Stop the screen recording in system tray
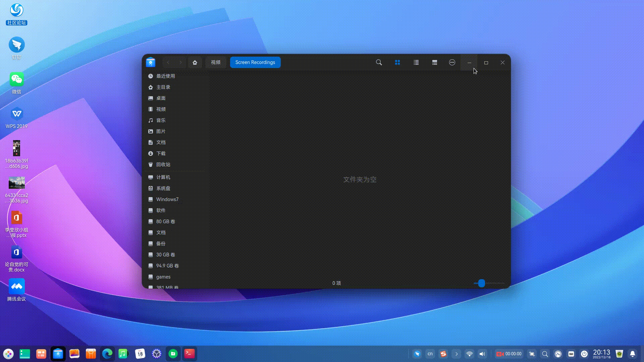The width and height of the screenshot is (644, 362). (x=499, y=354)
